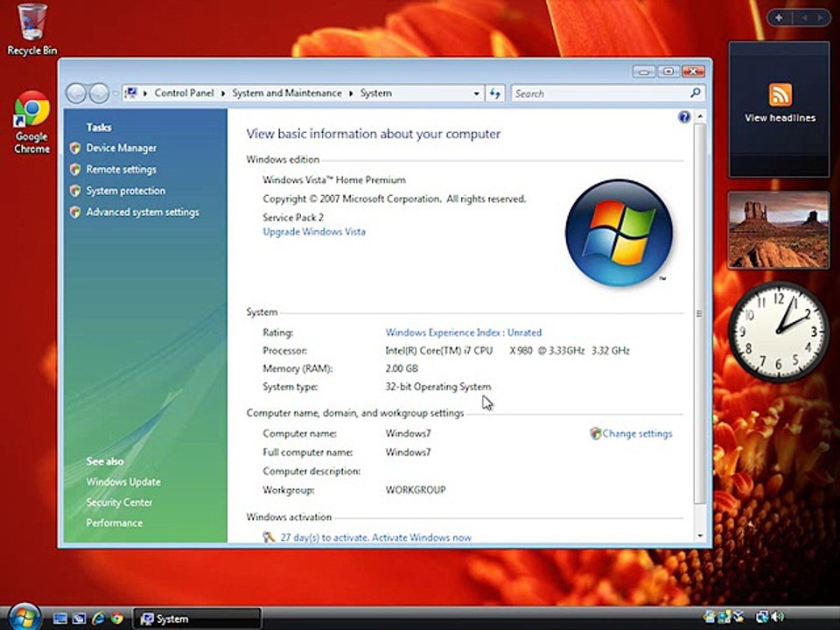Click the WORKGROUP value

415,490
